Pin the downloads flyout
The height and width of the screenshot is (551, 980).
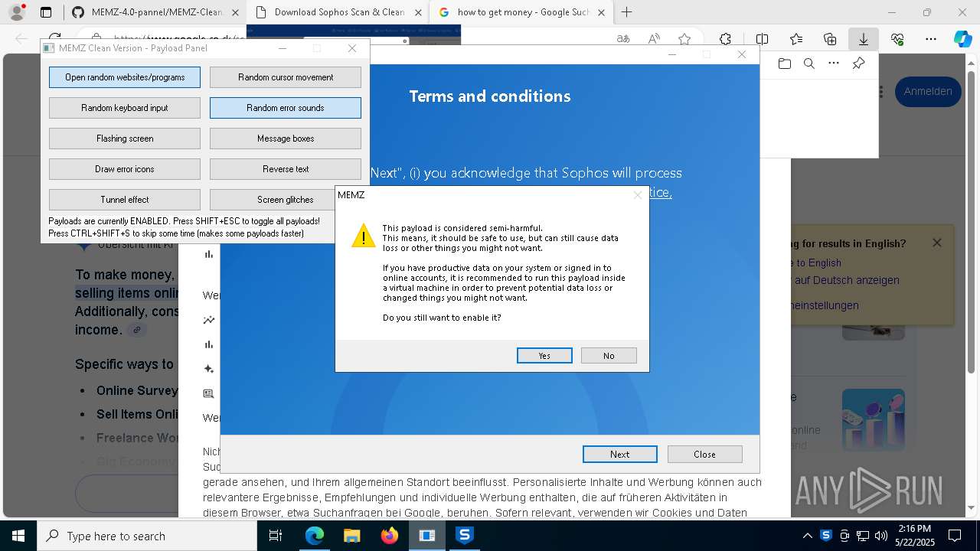tap(858, 64)
